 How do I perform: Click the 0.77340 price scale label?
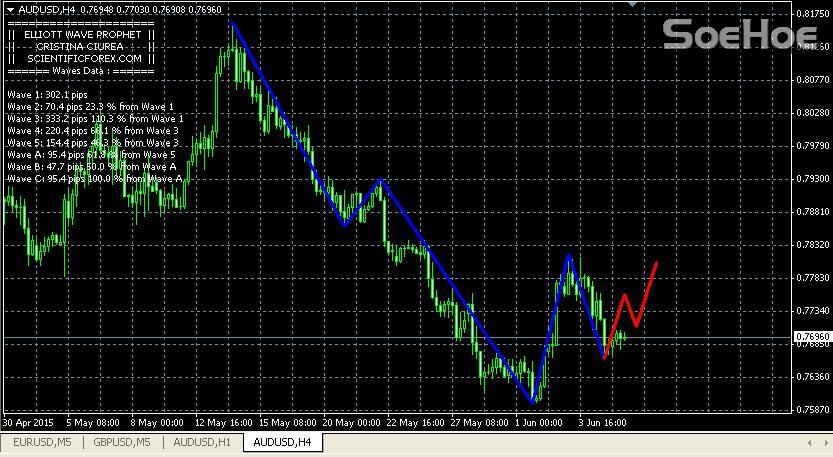[x=813, y=310]
